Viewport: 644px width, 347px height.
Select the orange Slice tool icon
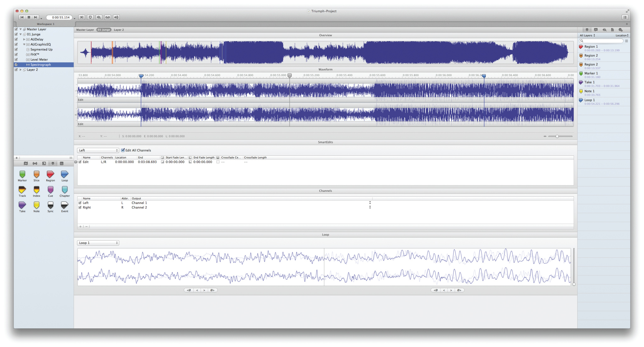click(x=36, y=174)
